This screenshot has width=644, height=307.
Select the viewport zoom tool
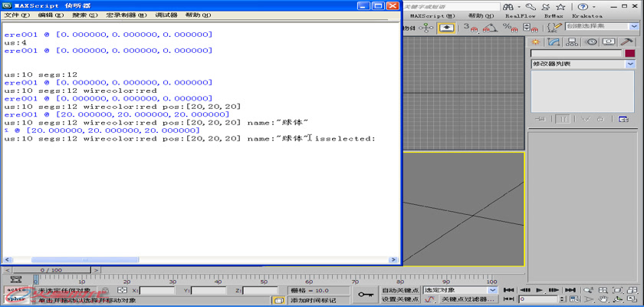(x=590, y=290)
